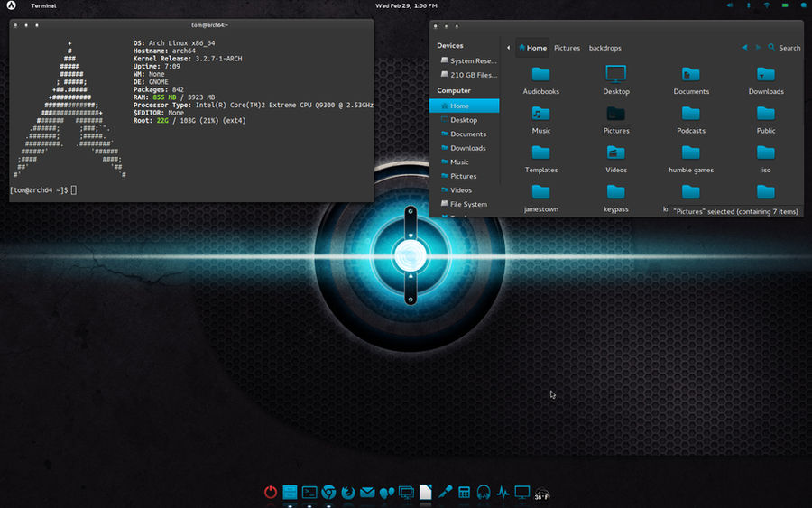Click the Bluetooth icon in the top bar
This screenshot has height=508, width=812.
748,5
